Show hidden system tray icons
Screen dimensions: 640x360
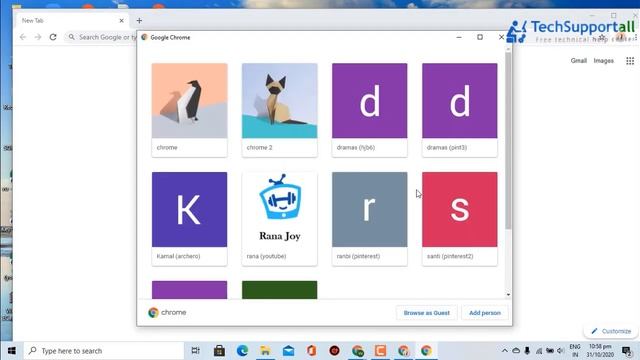click(504, 351)
